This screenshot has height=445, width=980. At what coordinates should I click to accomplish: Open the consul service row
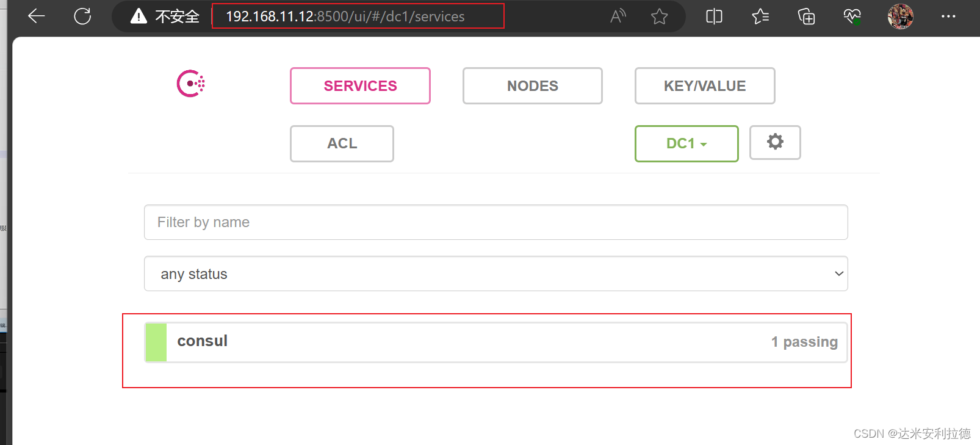click(x=495, y=342)
